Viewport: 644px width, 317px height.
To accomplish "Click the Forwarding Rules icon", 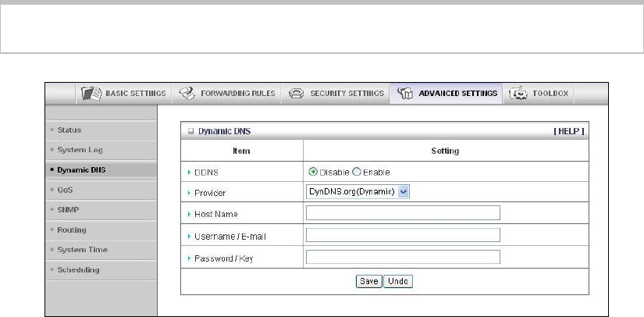I will pyautogui.click(x=187, y=93).
